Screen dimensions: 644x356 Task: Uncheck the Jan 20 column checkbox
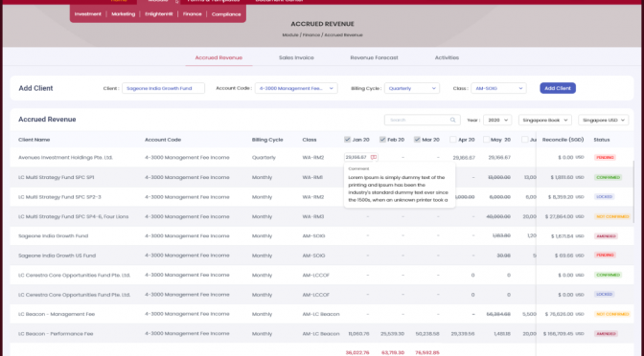click(348, 140)
